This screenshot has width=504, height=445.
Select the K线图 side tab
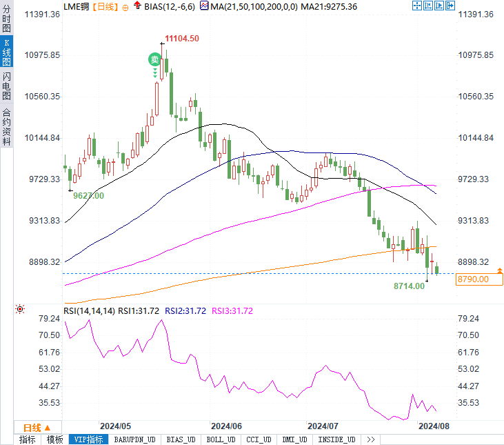tap(6, 52)
